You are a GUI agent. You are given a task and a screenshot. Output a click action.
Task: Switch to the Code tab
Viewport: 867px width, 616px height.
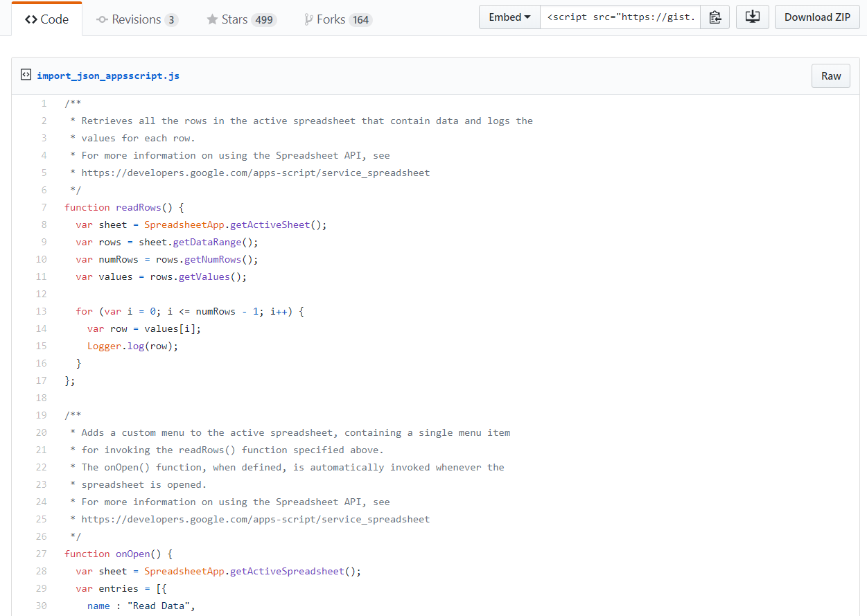(47, 19)
